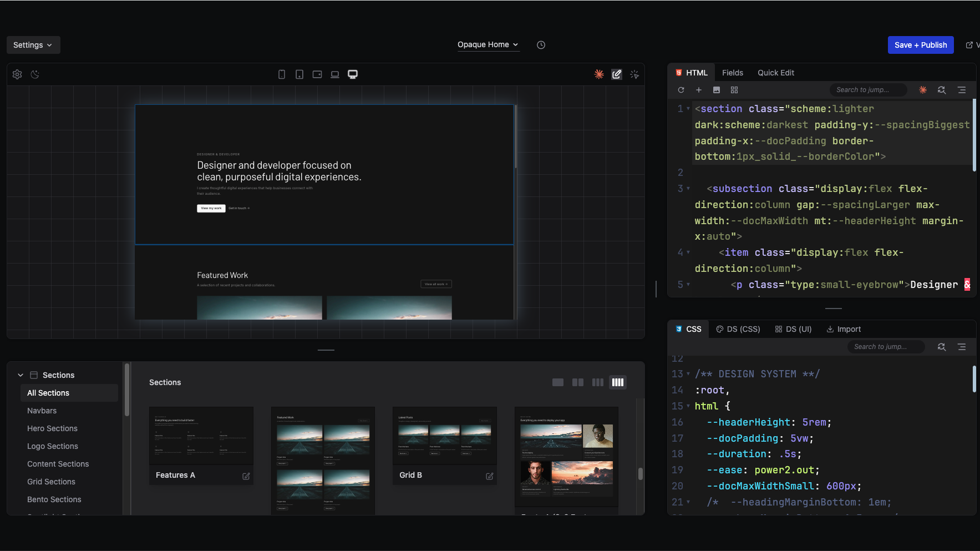Screen dimensions: 980x551
Task: Open the Opaque Home page dropdown
Action: (x=488, y=44)
